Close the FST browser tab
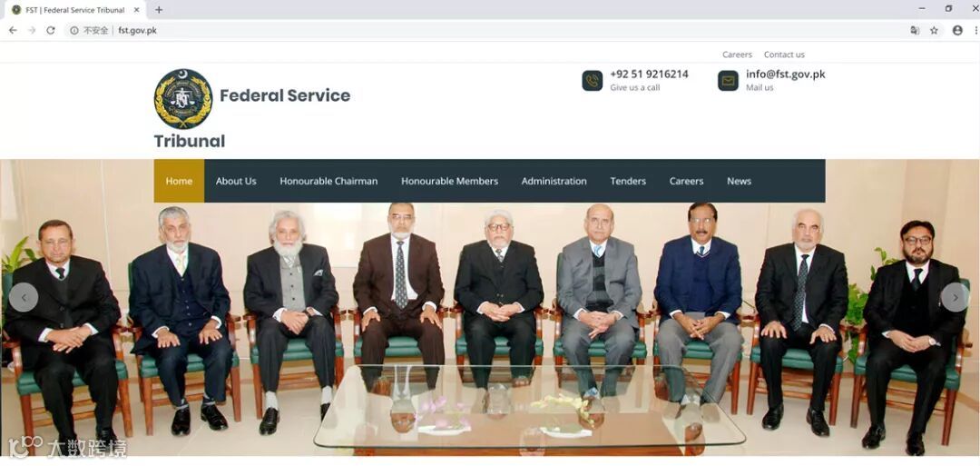Image resolution: width=980 pixels, height=466 pixels. (137, 10)
